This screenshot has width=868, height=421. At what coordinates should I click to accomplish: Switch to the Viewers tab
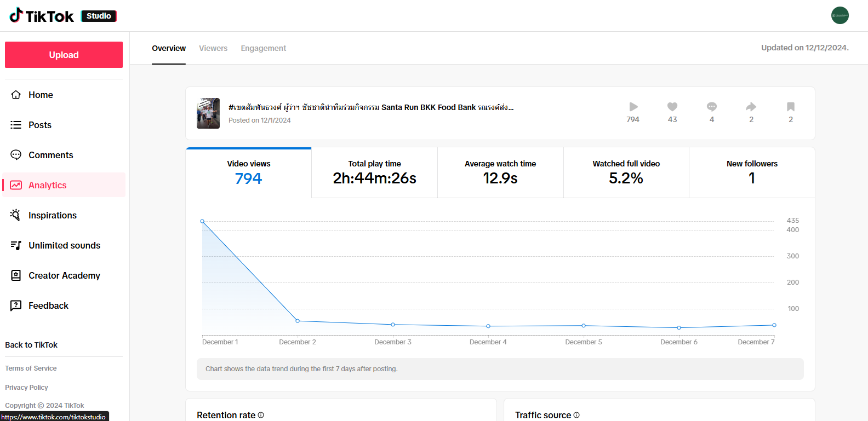pos(213,48)
